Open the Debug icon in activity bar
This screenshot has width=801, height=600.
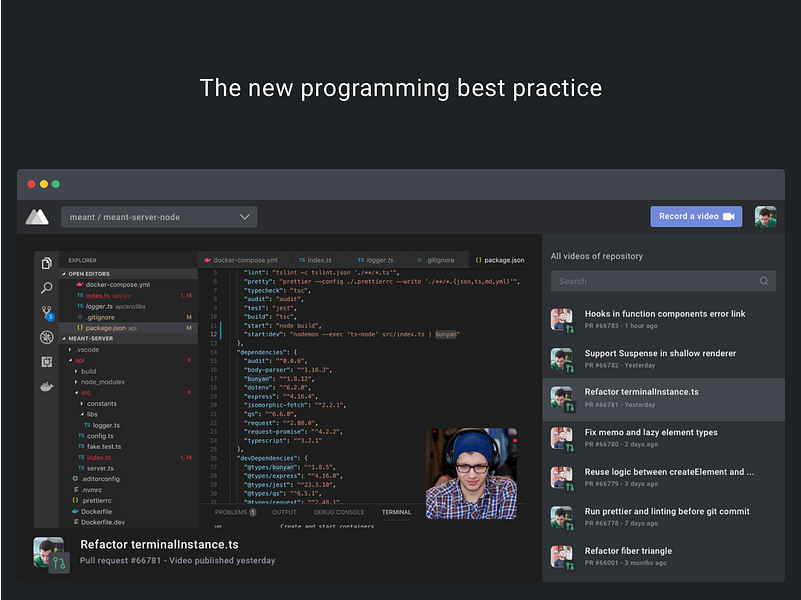point(46,337)
